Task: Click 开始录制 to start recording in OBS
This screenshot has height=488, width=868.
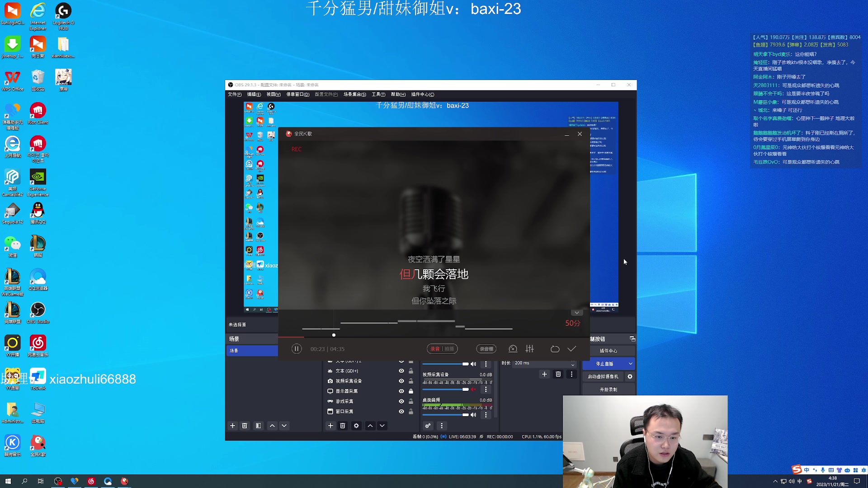Action: click(x=607, y=389)
